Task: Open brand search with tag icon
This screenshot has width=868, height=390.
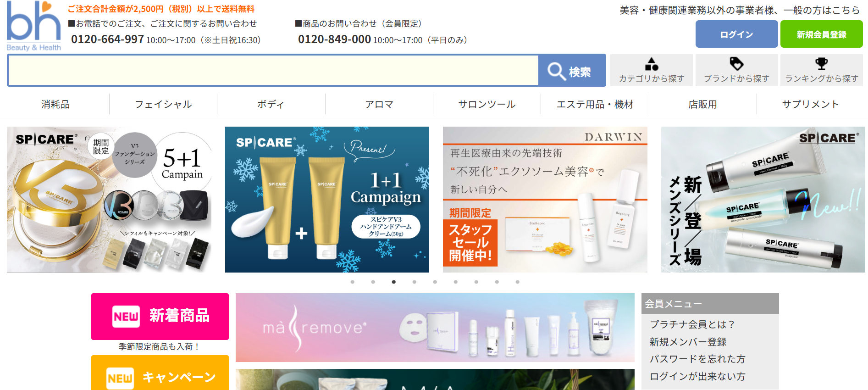Action: pos(736,71)
